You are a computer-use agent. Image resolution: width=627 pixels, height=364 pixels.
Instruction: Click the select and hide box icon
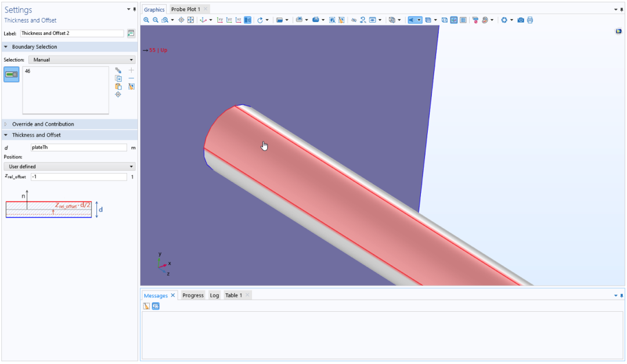332,20
